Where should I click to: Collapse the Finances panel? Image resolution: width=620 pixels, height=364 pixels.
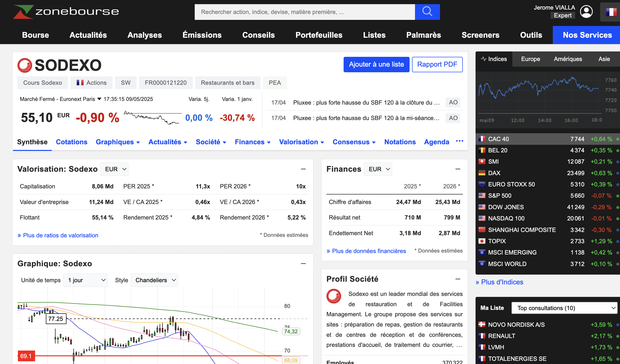[x=458, y=169]
